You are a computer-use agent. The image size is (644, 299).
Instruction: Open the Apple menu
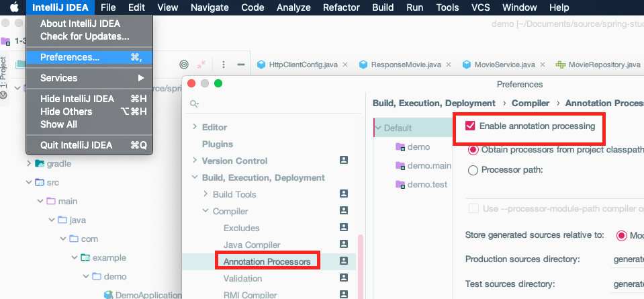click(15, 7)
